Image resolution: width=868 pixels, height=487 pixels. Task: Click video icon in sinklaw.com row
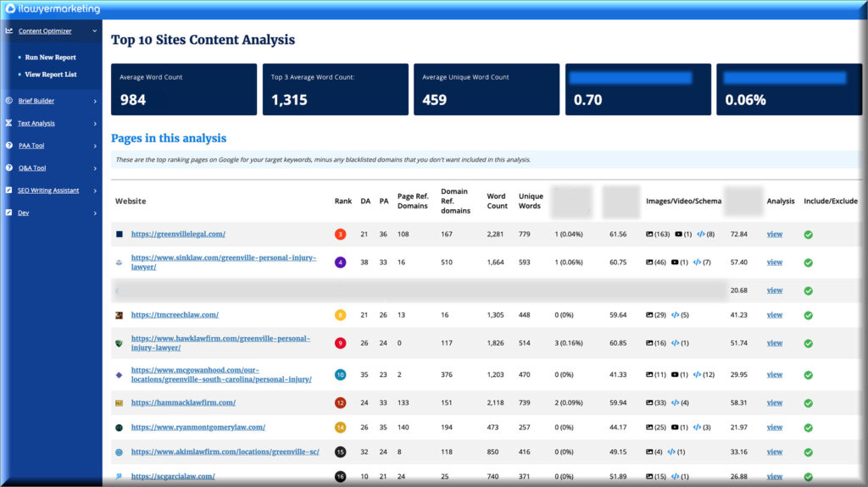click(675, 263)
